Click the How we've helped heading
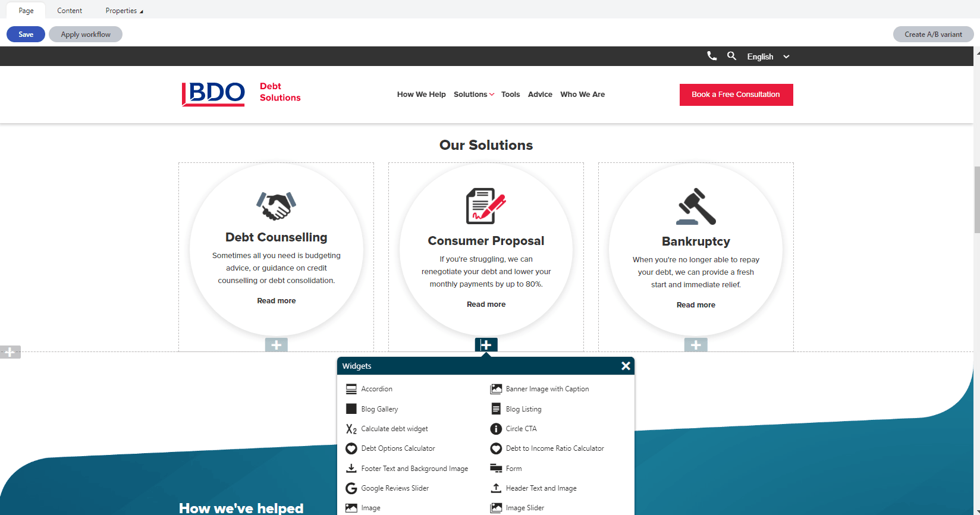 tap(241, 508)
